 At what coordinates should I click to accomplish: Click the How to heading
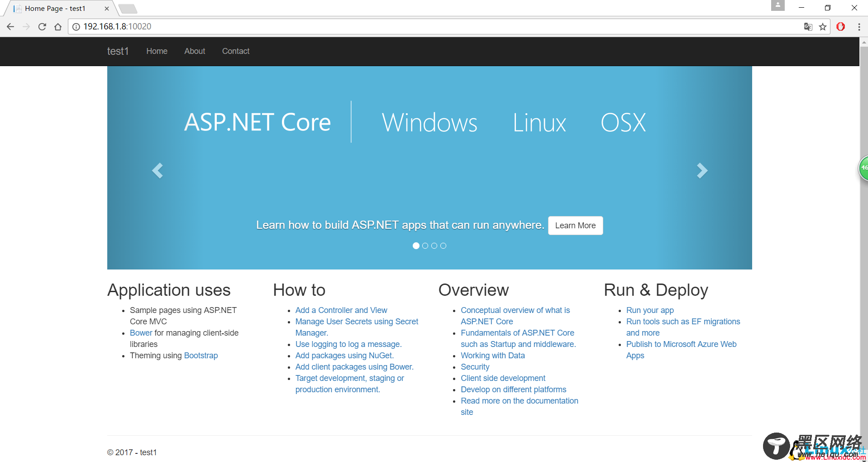[299, 290]
